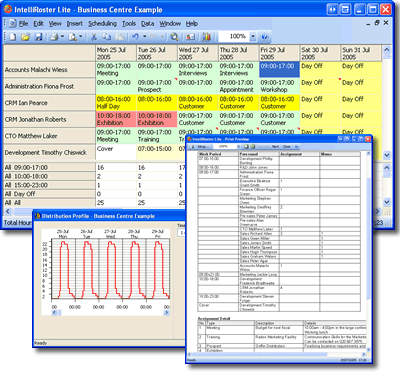Click the New document toolbar icon
Image resolution: width=400 pixels, height=374 pixels.
(13, 37)
